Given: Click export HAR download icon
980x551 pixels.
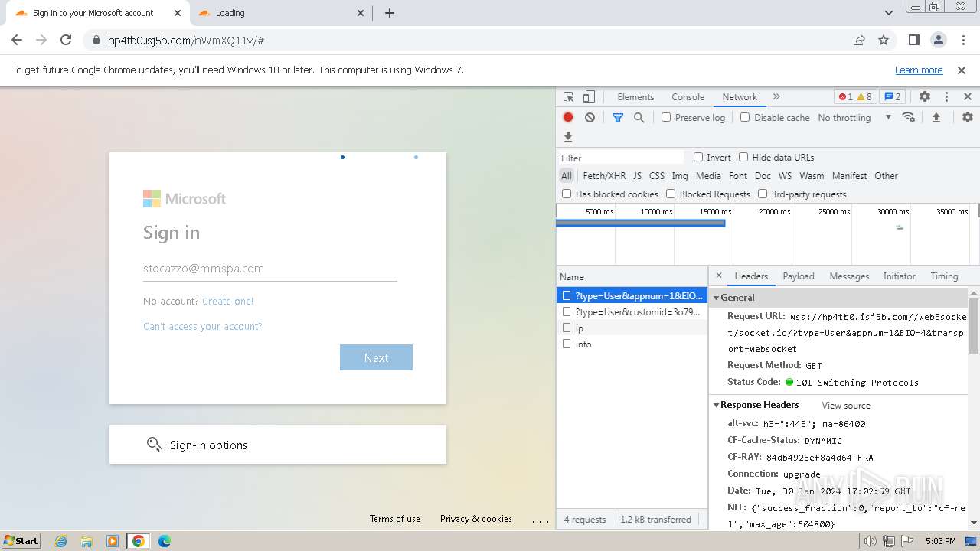Looking at the screenshot, I should [568, 137].
